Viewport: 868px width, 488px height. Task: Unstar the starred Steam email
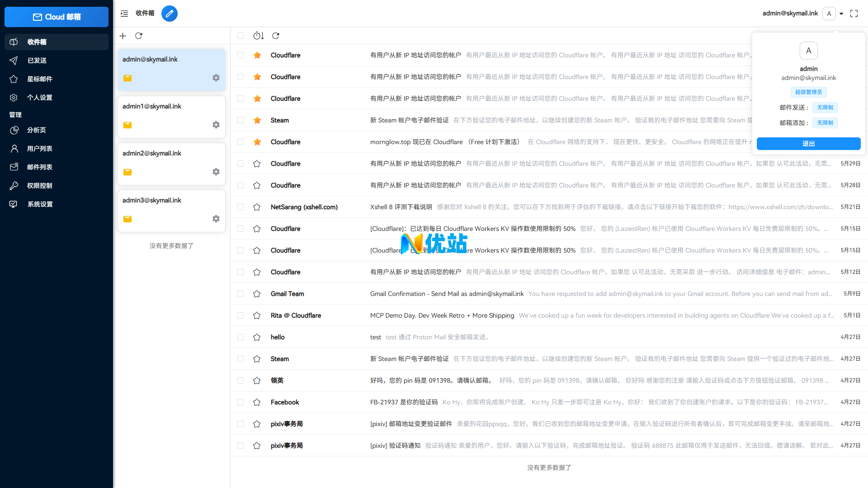257,120
